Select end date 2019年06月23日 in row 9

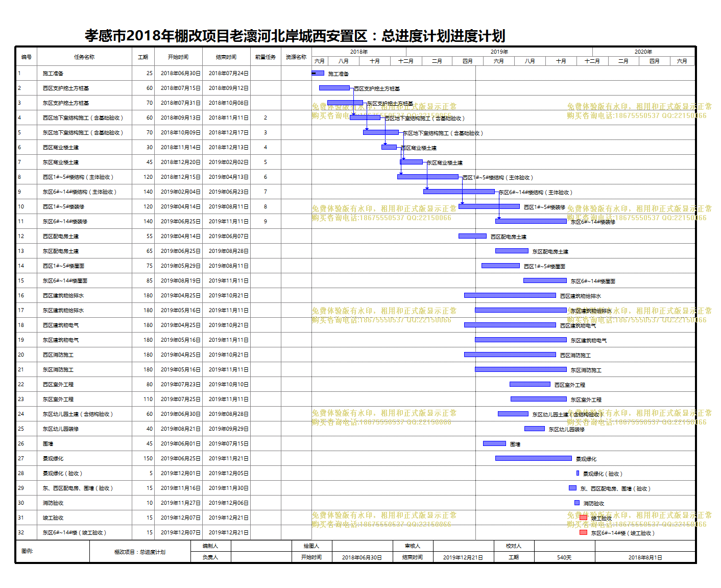(x=229, y=192)
